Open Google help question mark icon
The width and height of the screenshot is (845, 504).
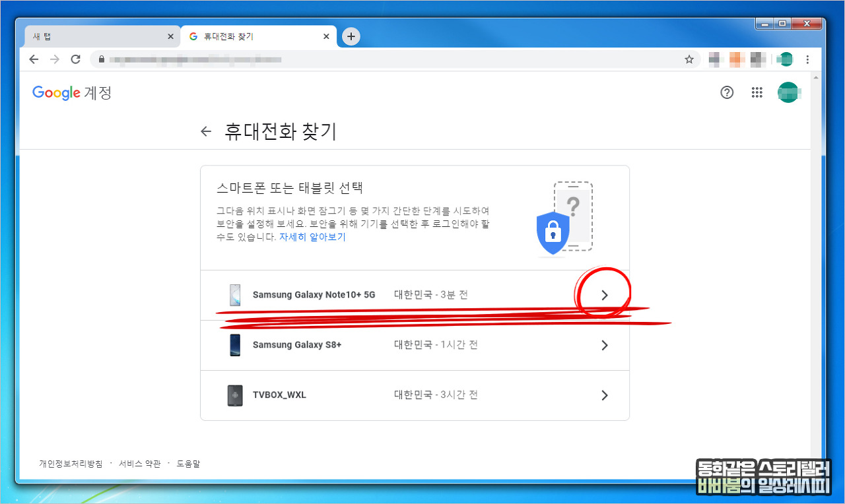(x=727, y=92)
